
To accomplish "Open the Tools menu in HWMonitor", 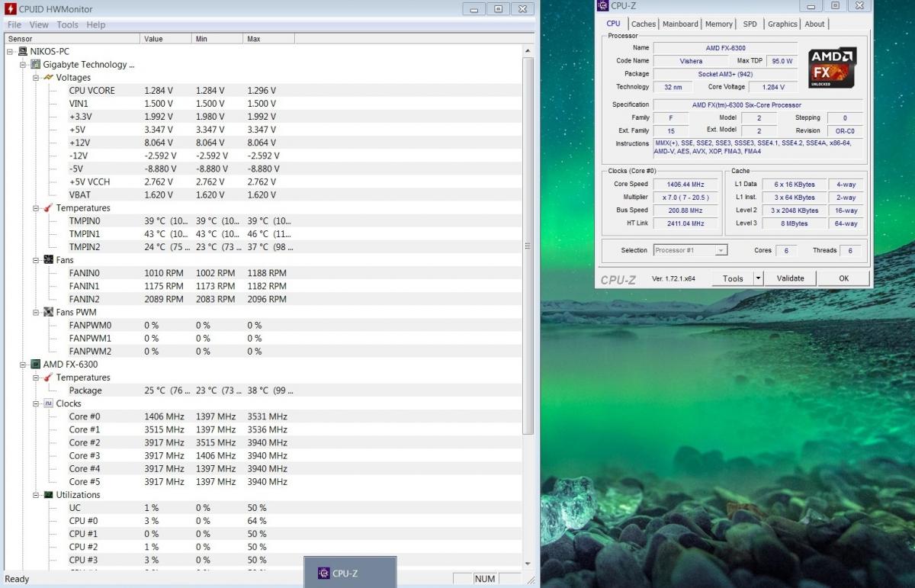I will click(67, 24).
